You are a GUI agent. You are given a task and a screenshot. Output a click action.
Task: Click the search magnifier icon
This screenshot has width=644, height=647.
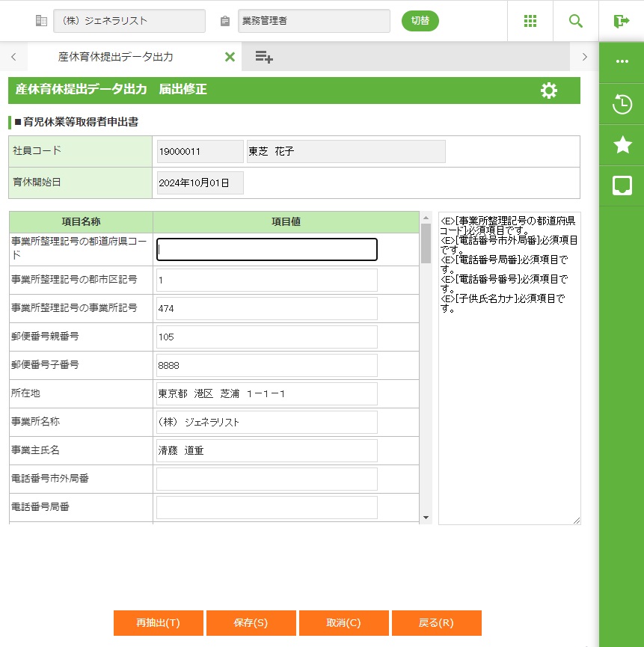coord(576,21)
